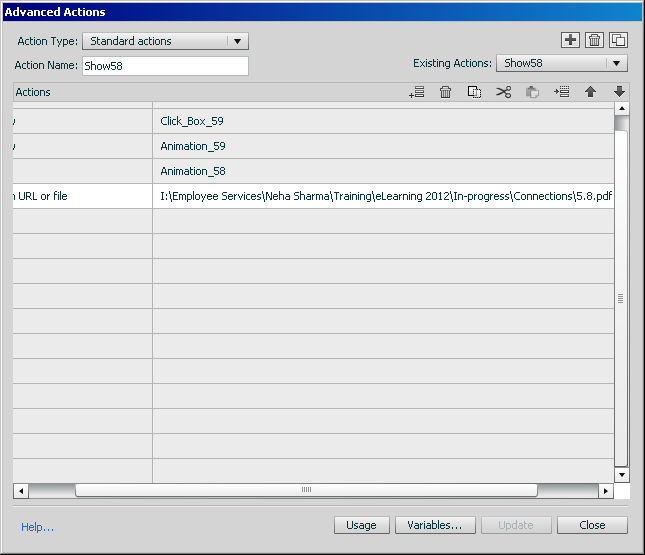This screenshot has height=555, width=645.
Task: Add a new row in Actions toolbar
Action: [416, 92]
